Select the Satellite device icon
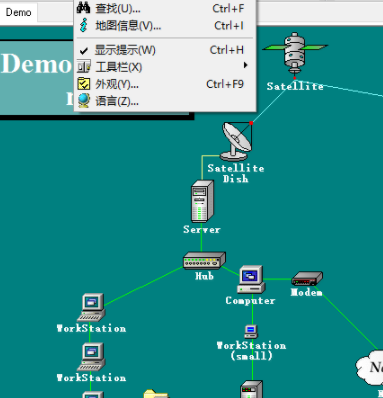This screenshot has height=398, width=383. tap(295, 53)
